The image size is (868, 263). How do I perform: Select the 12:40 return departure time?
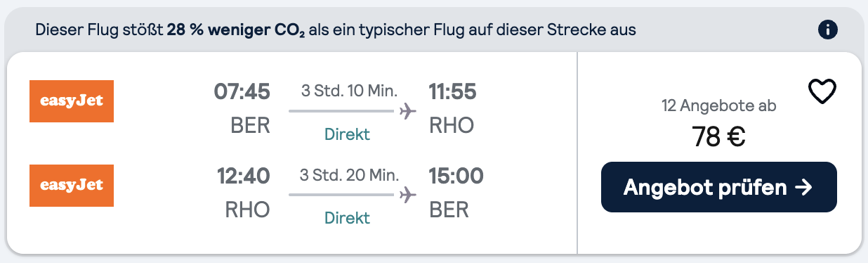pos(243,176)
